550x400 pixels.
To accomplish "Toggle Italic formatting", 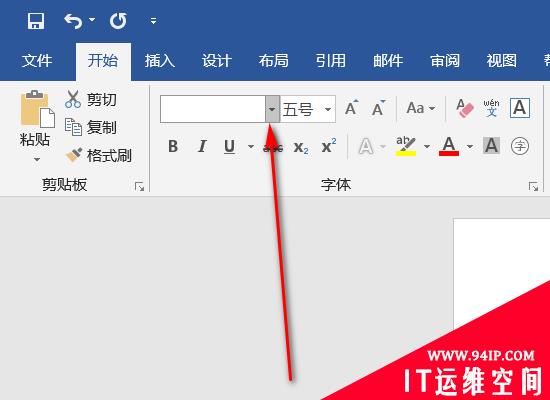I will click(x=202, y=146).
